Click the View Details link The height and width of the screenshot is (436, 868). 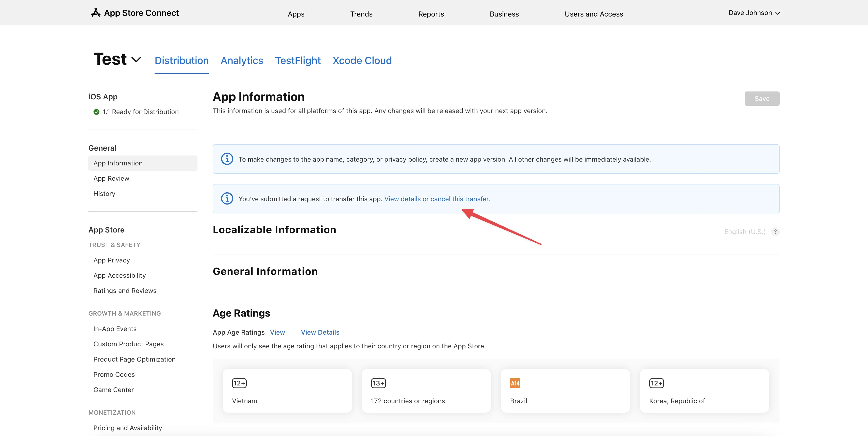point(320,332)
